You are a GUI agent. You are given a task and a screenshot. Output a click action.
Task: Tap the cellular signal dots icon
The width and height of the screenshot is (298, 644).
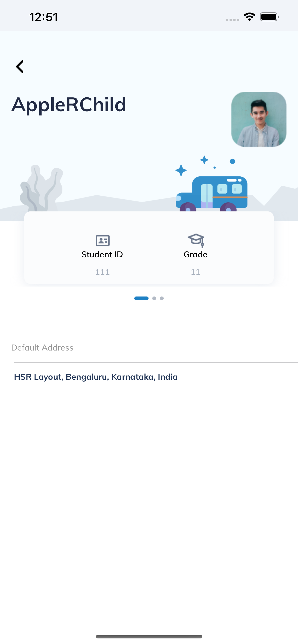pos(233,20)
